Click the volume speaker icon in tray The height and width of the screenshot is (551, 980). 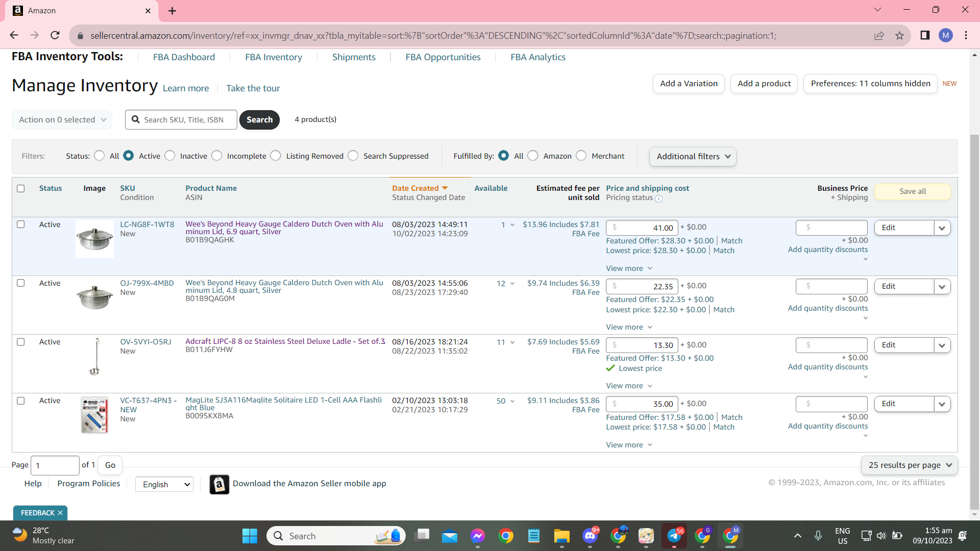(881, 536)
